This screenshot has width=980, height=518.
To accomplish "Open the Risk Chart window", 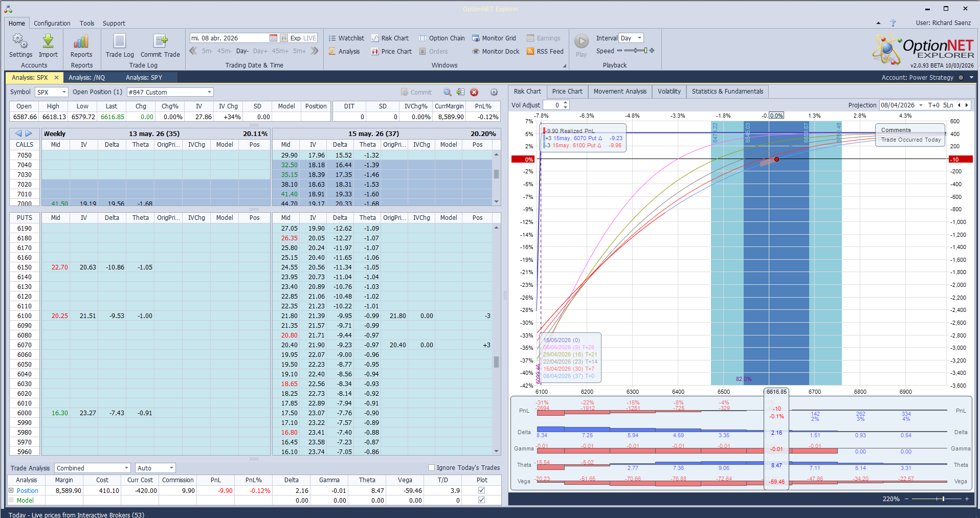I will [x=390, y=38].
